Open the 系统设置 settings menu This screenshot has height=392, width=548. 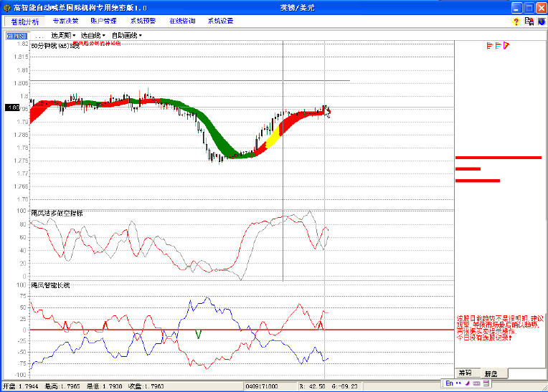220,21
